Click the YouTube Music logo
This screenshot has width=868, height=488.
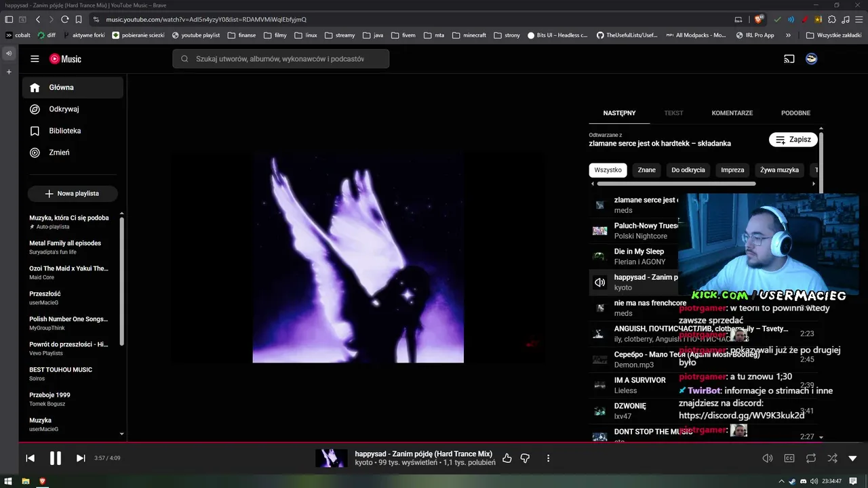65,59
